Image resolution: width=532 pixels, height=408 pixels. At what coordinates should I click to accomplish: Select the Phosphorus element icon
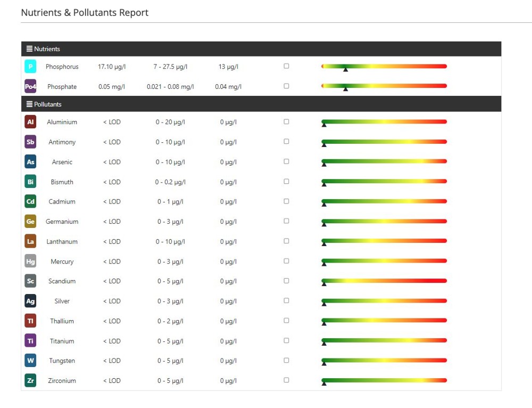[x=30, y=66]
